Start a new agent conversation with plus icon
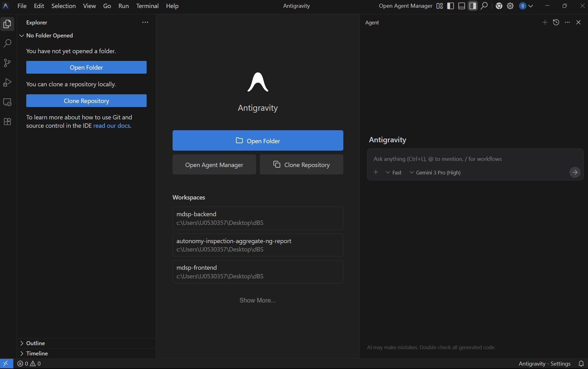The width and height of the screenshot is (588, 369). tap(545, 22)
